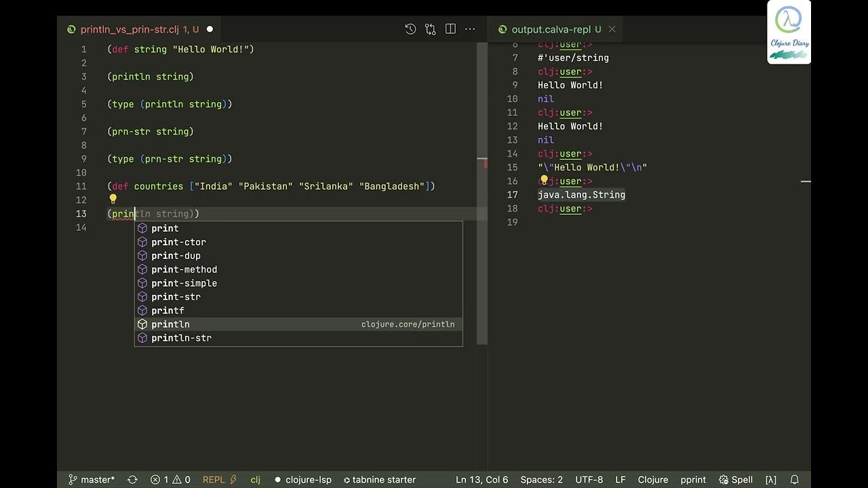868x488 pixels.
Task: Open the timeline history icon in editor toolbar
Action: pyautogui.click(x=410, y=29)
